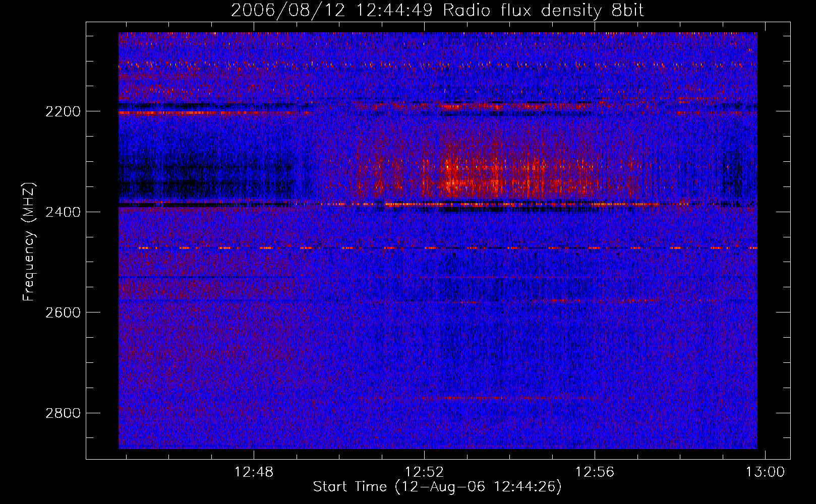Click the 12:56 time tick label
This screenshot has height=504, width=816.
tap(595, 472)
